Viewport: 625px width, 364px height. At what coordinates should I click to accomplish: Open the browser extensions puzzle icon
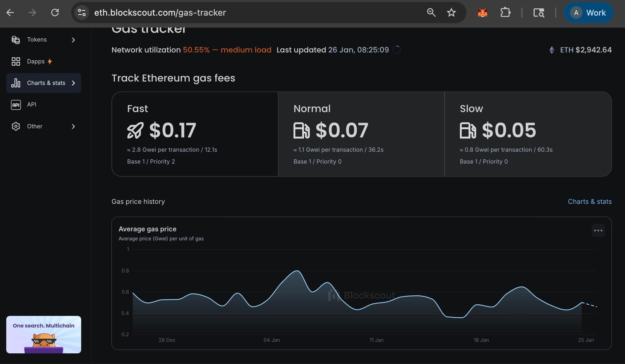point(505,12)
